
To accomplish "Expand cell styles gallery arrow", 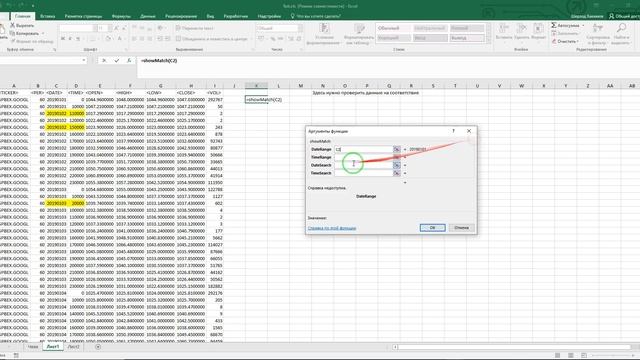I will pos(488,40).
